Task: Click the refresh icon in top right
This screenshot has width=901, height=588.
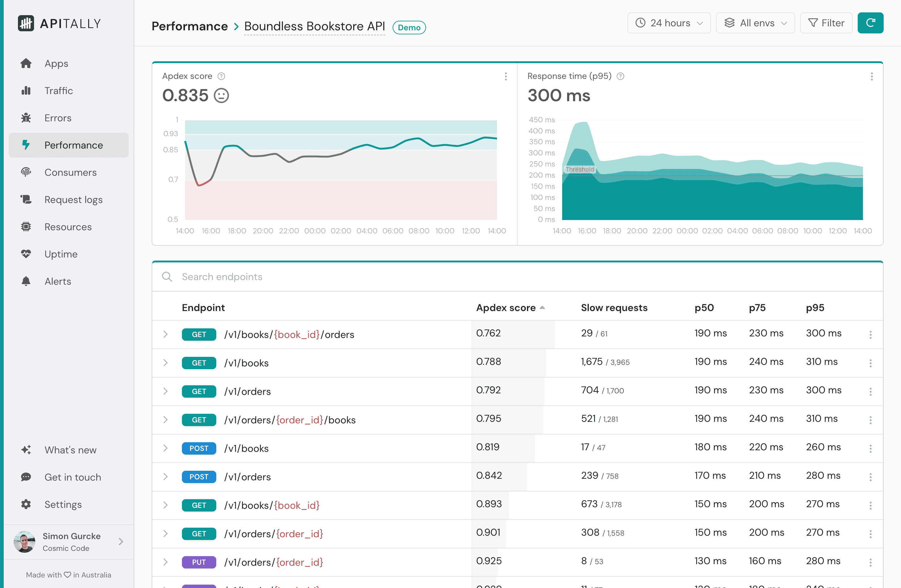Action: coord(870,23)
